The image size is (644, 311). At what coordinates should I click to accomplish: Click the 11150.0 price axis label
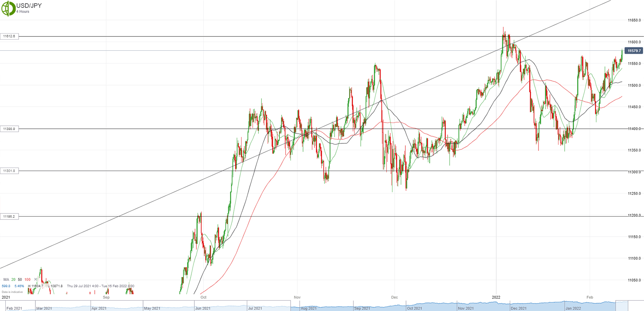pos(634,237)
